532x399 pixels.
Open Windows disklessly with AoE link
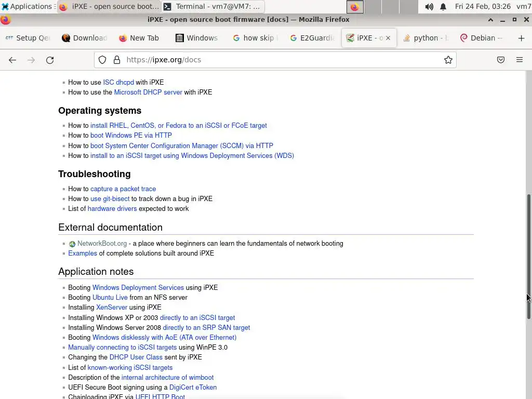pyautogui.click(x=164, y=338)
